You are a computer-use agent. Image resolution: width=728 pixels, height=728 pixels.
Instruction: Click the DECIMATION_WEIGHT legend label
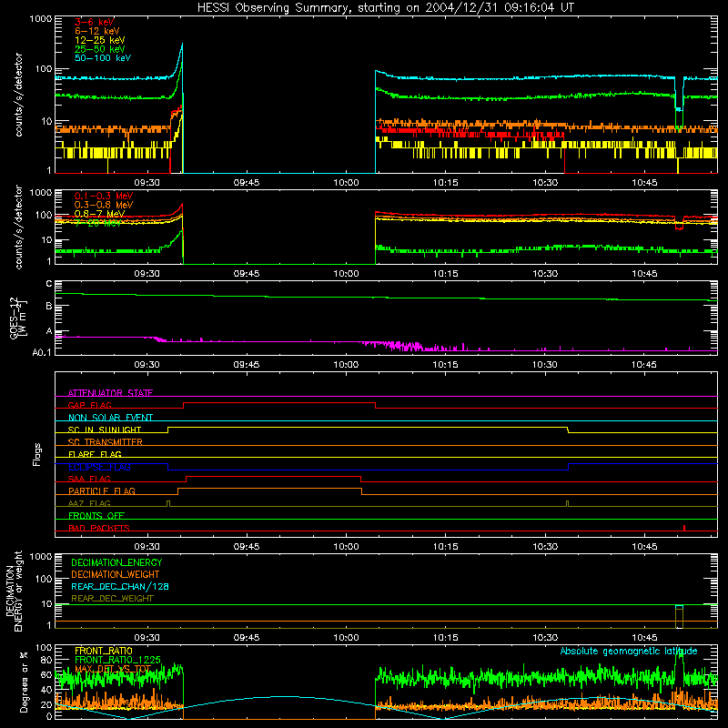[x=116, y=574]
